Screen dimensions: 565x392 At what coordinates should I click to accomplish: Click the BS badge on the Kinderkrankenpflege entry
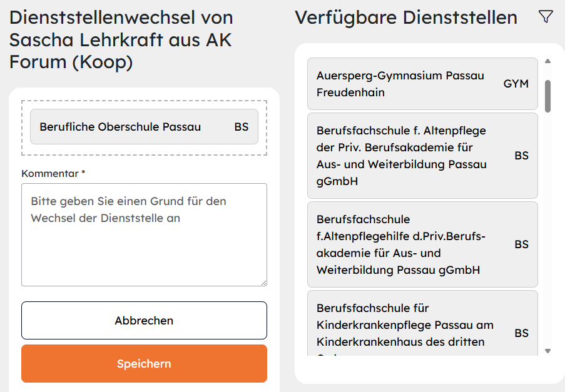(x=521, y=333)
